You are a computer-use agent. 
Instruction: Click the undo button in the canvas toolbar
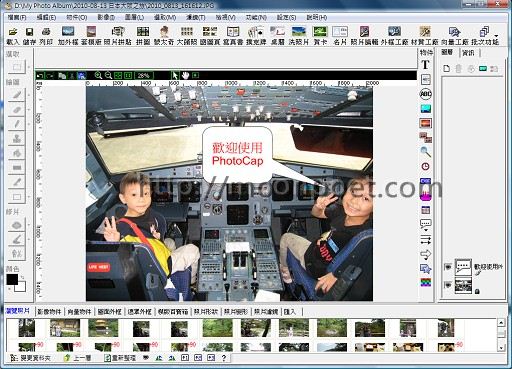(x=40, y=76)
